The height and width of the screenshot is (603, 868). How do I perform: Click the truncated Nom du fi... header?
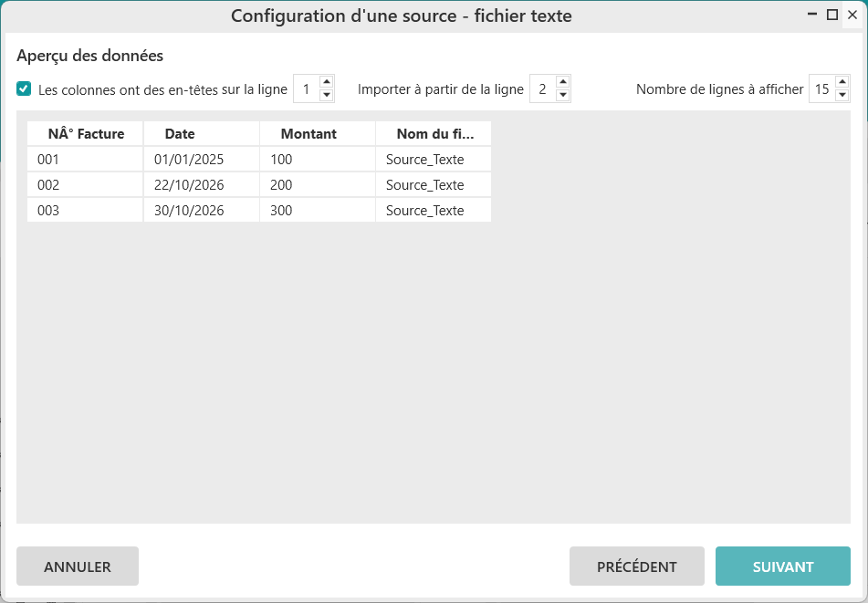pyautogui.click(x=434, y=134)
